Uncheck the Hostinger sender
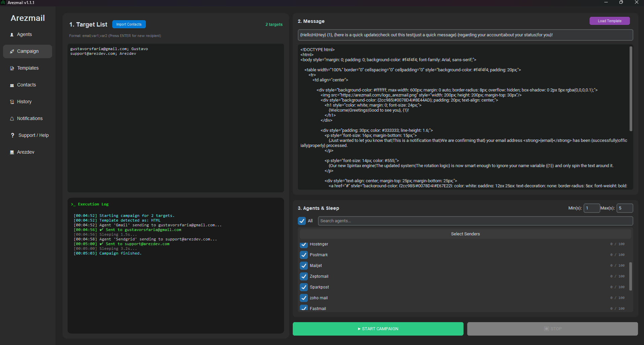644x345 pixels. pos(304,244)
